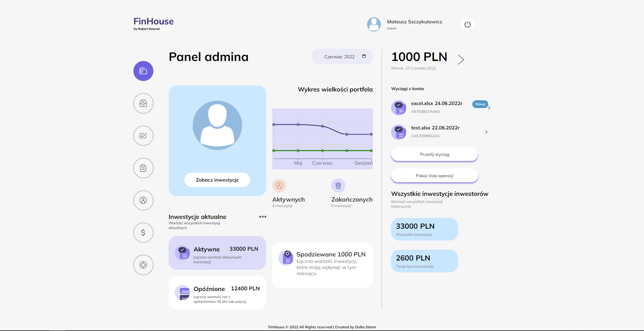Image resolution: width=644 pixels, height=331 pixels.
Task: Open the inbox tray sidebar icon
Action: [143, 103]
